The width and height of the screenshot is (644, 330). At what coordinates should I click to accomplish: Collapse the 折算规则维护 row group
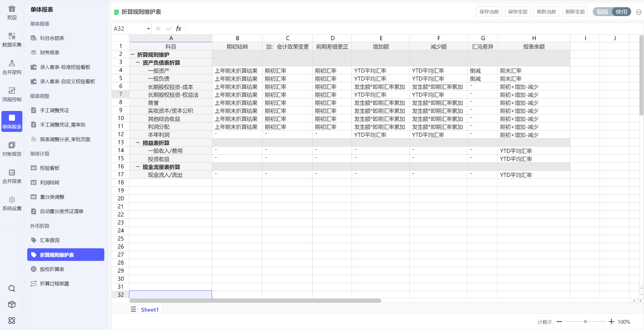133,54
